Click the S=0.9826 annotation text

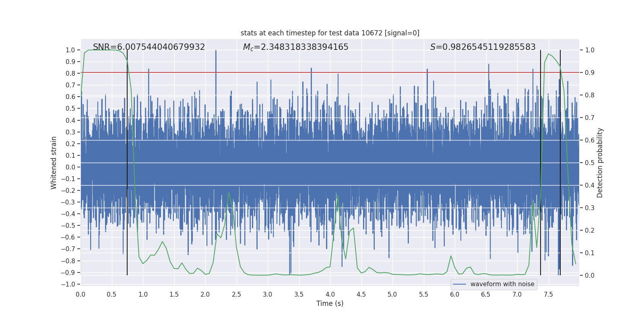coord(483,47)
